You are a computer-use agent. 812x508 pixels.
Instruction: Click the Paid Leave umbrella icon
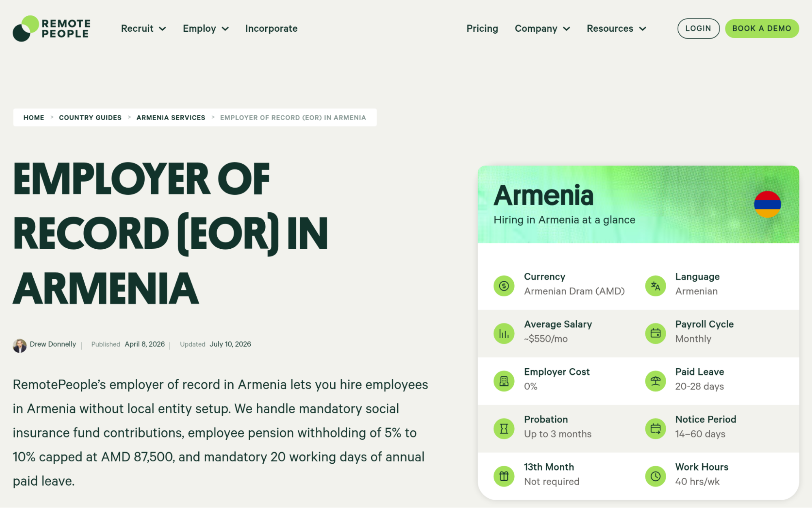pos(655,381)
